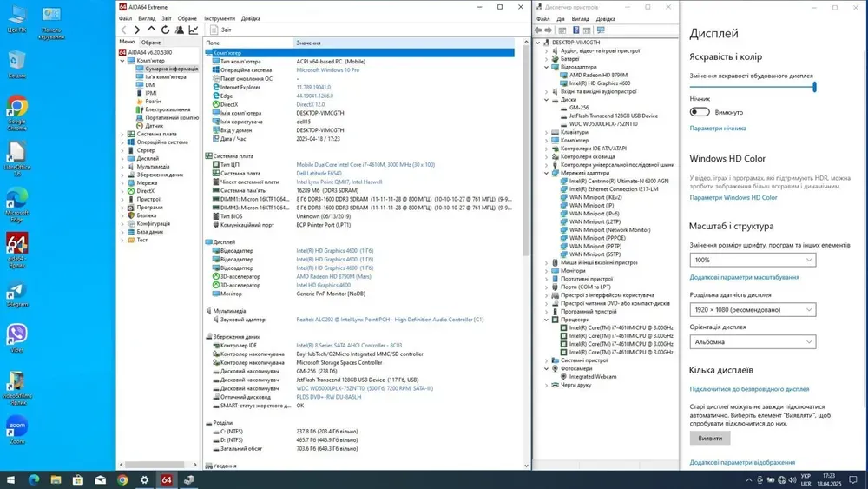Open the Параметри Windows HD Color link

click(x=733, y=198)
